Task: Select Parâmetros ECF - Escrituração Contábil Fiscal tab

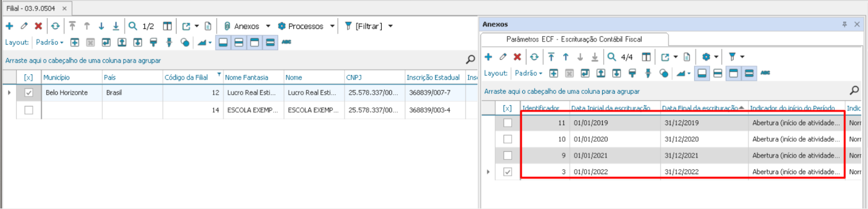Action: 574,39
